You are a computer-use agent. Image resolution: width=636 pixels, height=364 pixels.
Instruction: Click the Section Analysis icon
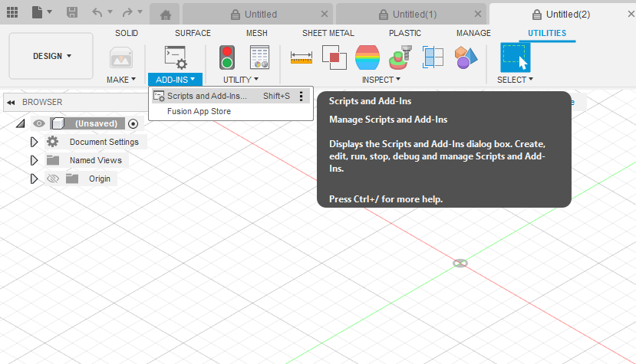(x=433, y=57)
